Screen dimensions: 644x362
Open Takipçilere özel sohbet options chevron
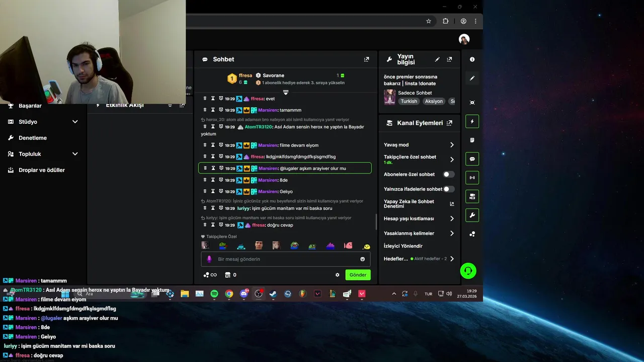point(452,159)
